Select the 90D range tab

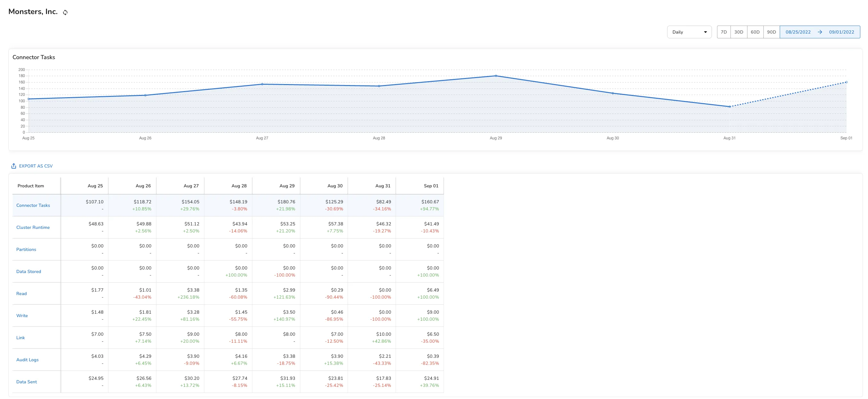pyautogui.click(x=771, y=32)
